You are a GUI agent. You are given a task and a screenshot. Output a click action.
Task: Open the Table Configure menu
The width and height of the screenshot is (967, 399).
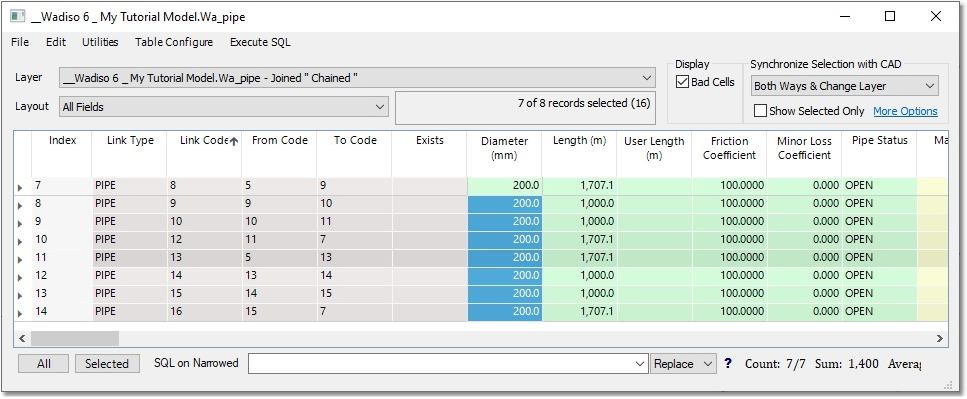[x=174, y=42]
